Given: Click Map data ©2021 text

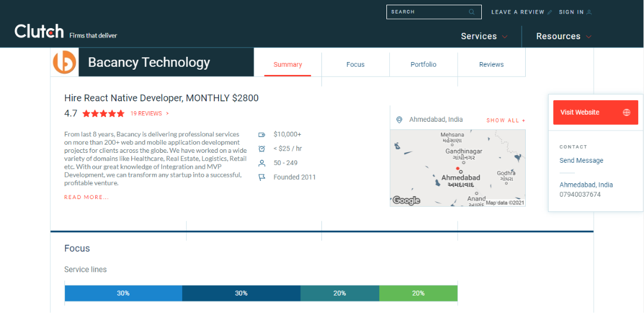Looking at the screenshot, I should click(505, 203).
